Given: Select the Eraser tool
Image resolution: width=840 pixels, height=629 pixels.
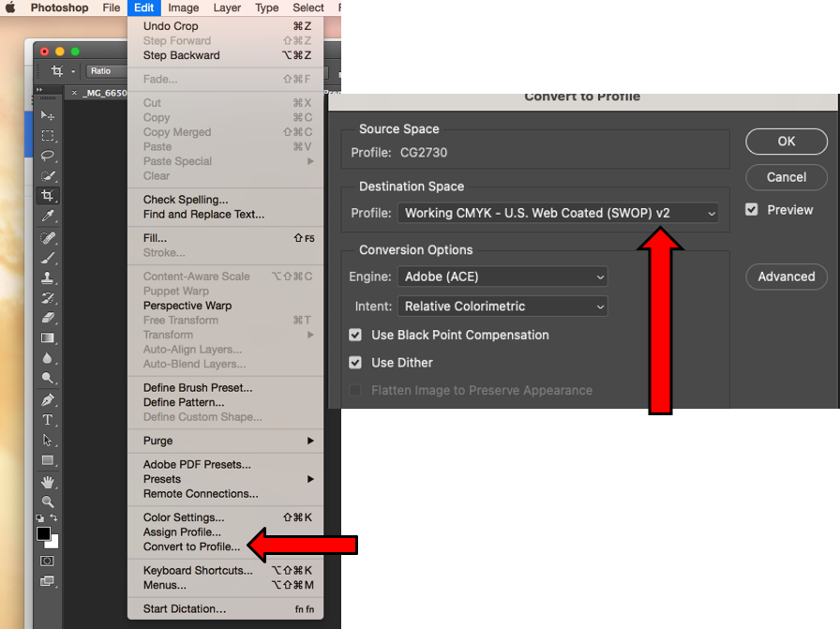Looking at the screenshot, I should tap(47, 318).
